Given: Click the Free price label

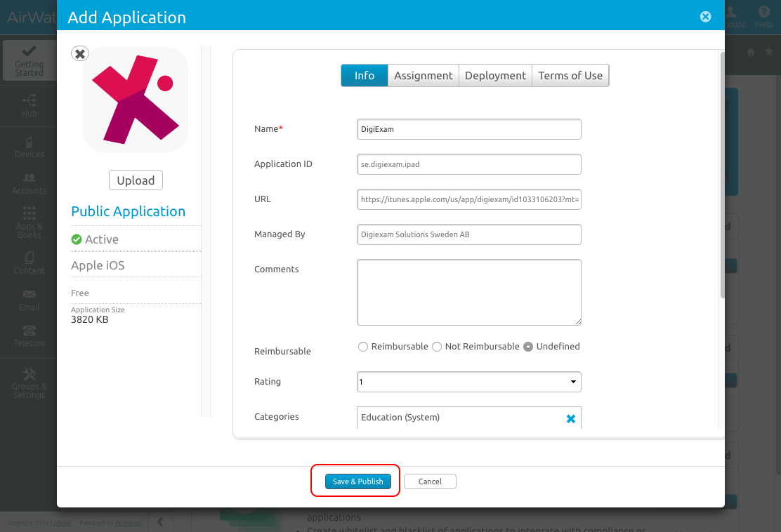Looking at the screenshot, I should (79, 293).
